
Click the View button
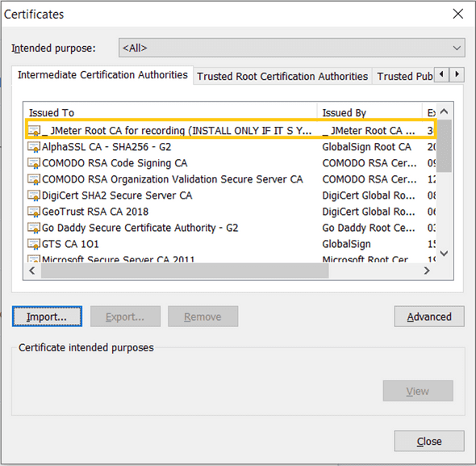[418, 391]
